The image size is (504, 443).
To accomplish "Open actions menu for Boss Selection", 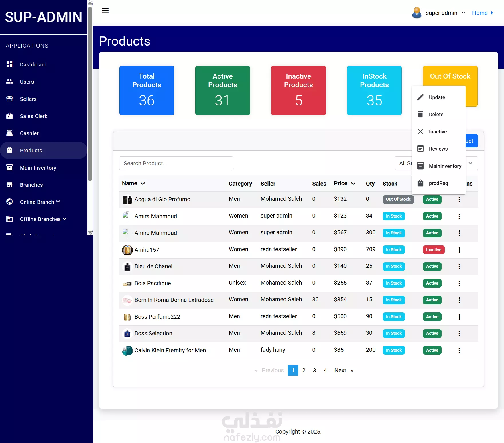I will [x=459, y=334].
